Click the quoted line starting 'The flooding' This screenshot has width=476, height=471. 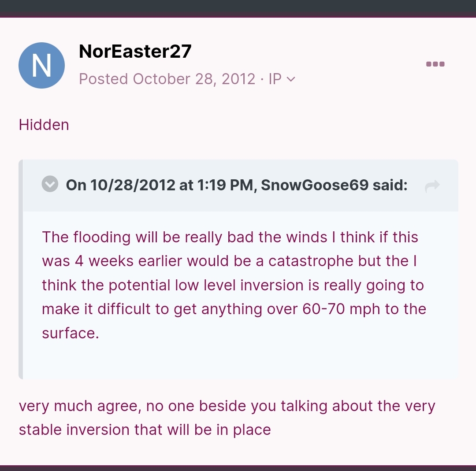[230, 237]
